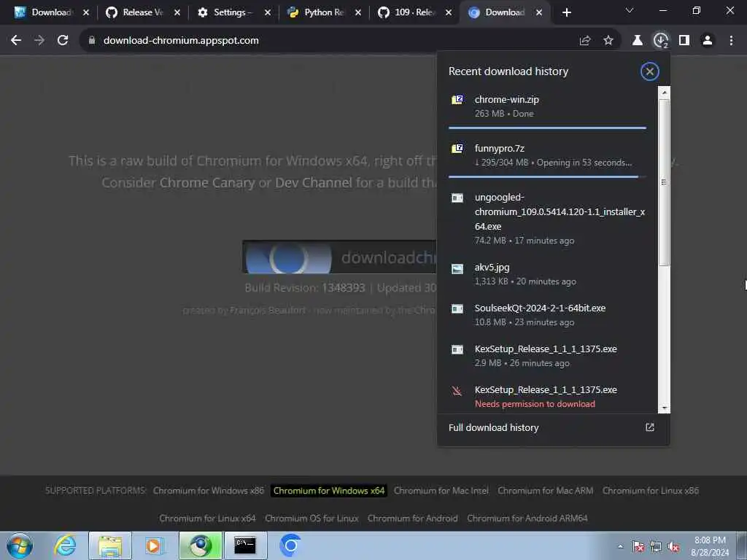The image size is (747, 560).
Task: Open the Chrome Canary link
Action: click(208, 183)
